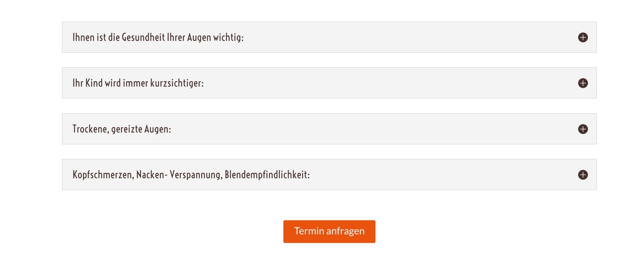The image size is (644, 272).
Task: Click the word 'Kopfschmerzen' in the accordion
Action: point(103,175)
